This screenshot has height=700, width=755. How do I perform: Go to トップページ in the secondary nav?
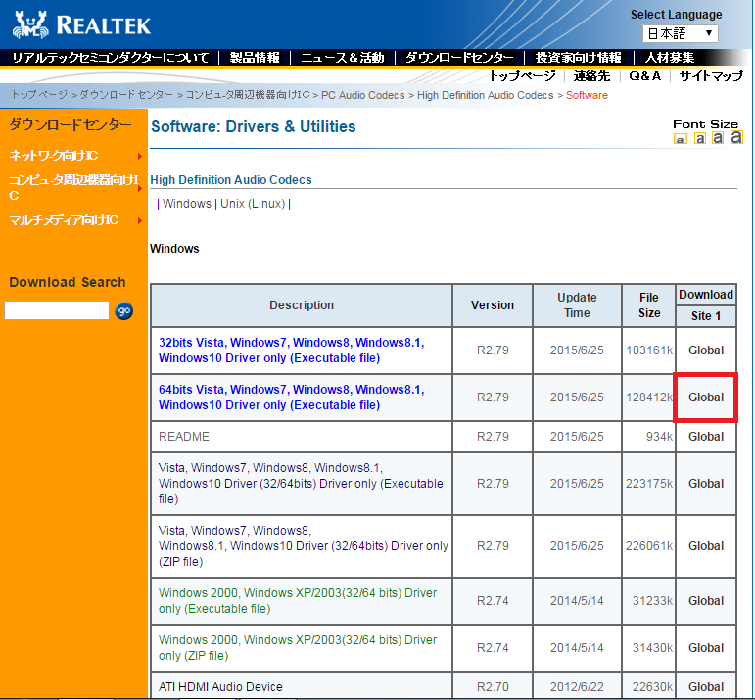(x=523, y=76)
